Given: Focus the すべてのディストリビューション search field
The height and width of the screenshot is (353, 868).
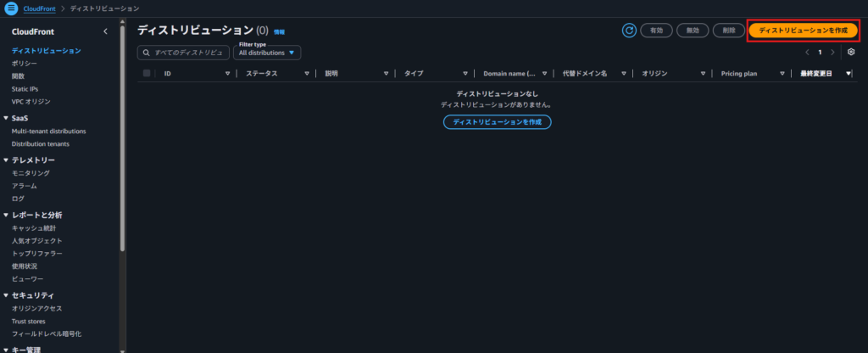Looking at the screenshot, I should 183,53.
